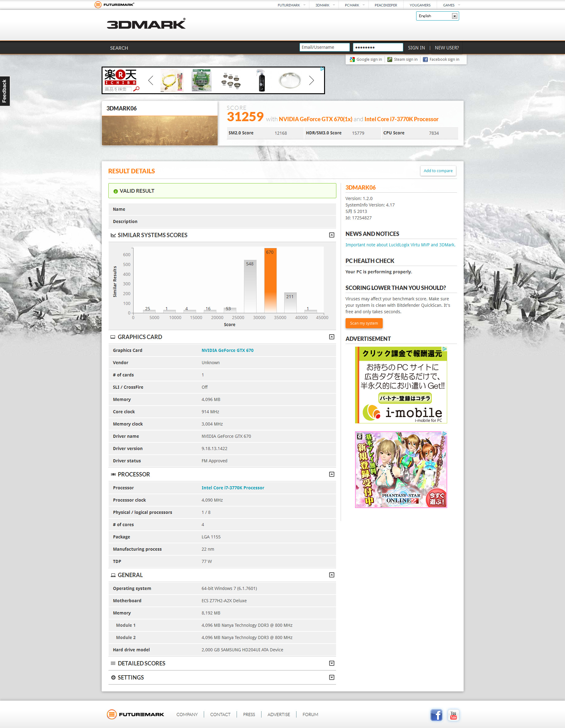565x728 pixels.
Task: Click COMPANY in the footer
Action: (x=187, y=714)
